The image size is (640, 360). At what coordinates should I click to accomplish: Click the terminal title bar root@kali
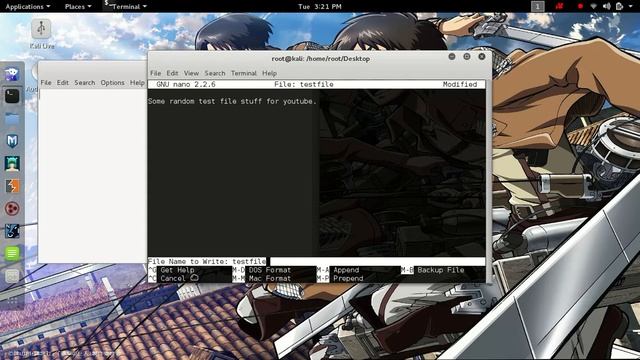(x=320, y=59)
